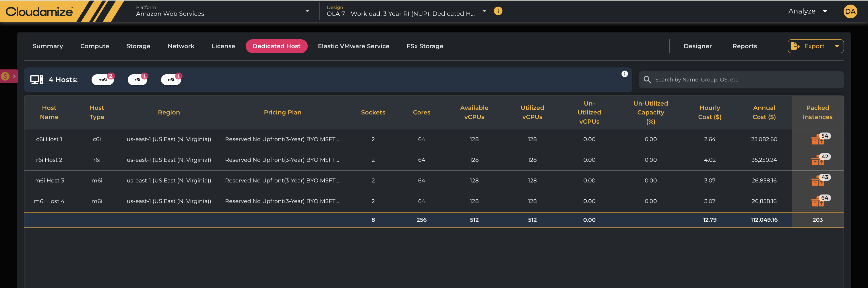Expand the dollar-sign side panel
This screenshot has width=868, height=288.
coord(9,77)
